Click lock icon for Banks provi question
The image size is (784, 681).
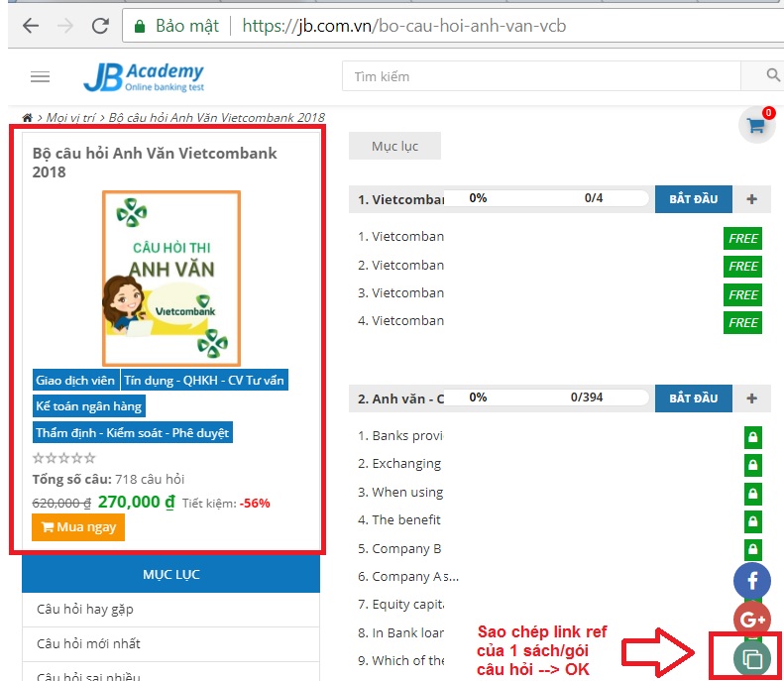pos(752,437)
